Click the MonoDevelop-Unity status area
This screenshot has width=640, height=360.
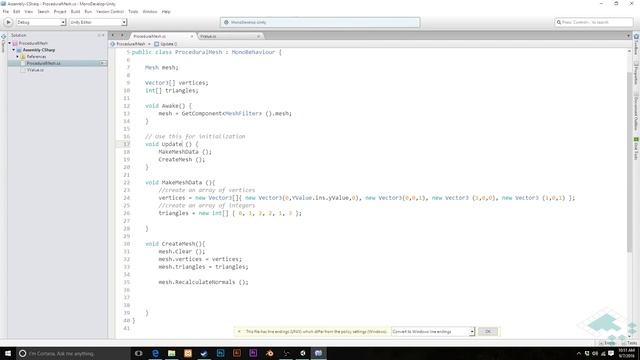320,22
